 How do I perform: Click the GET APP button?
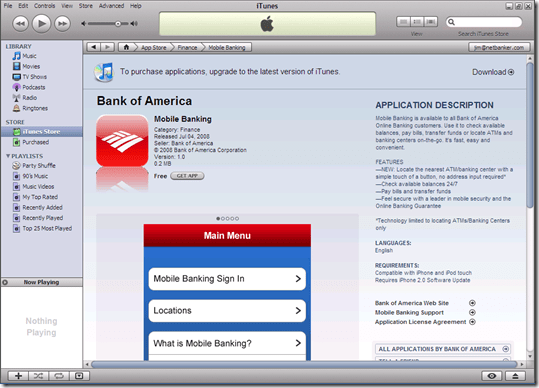pyautogui.click(x=187, y=176)
